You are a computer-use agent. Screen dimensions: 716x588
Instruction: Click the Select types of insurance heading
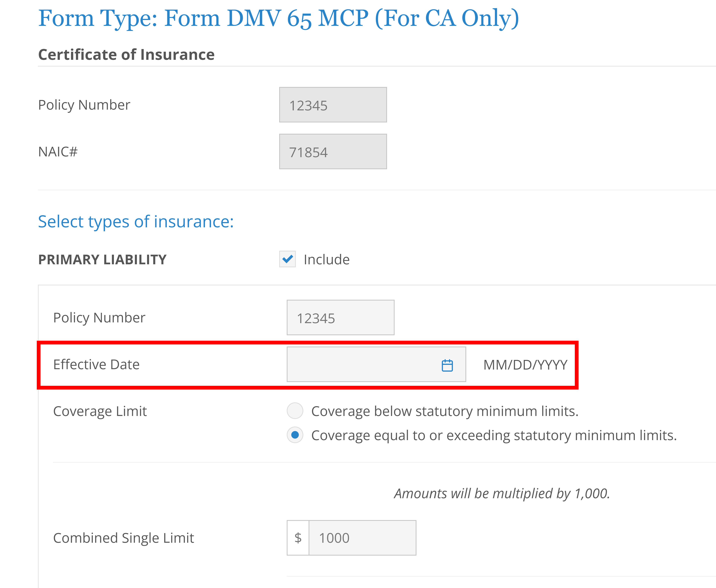(x=135, y=221)
